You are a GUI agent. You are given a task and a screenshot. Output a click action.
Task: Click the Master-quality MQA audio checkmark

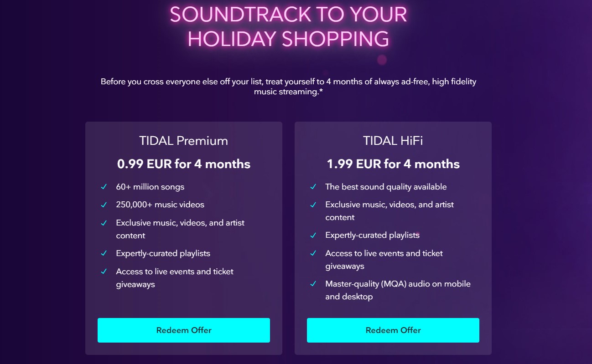point(313,284)
